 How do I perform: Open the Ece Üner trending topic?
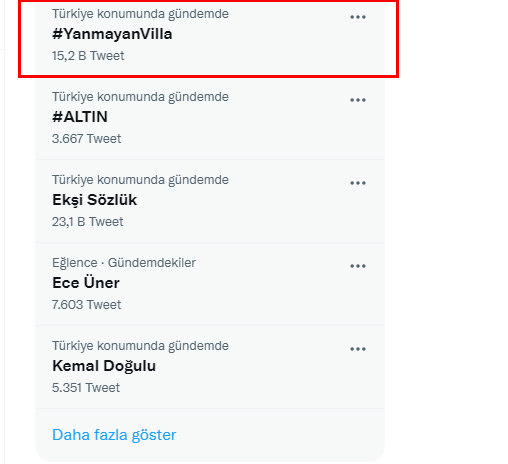coord(86,283)
